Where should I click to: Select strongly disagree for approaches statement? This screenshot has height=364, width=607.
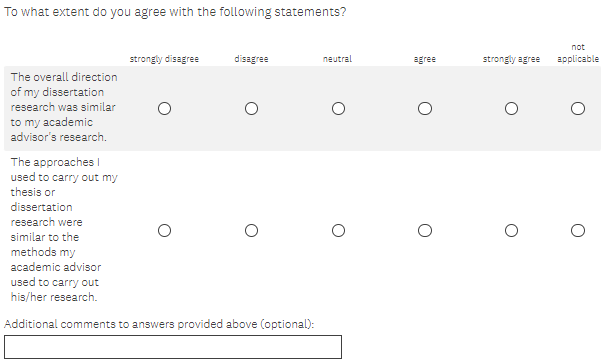tap(164, 230)
